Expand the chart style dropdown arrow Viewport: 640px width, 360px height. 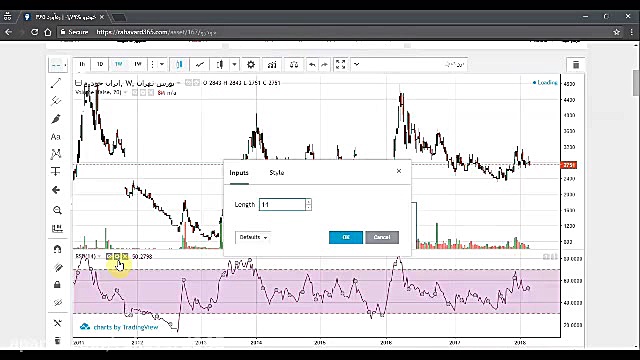pyautogui.click(x=234, y=64)
